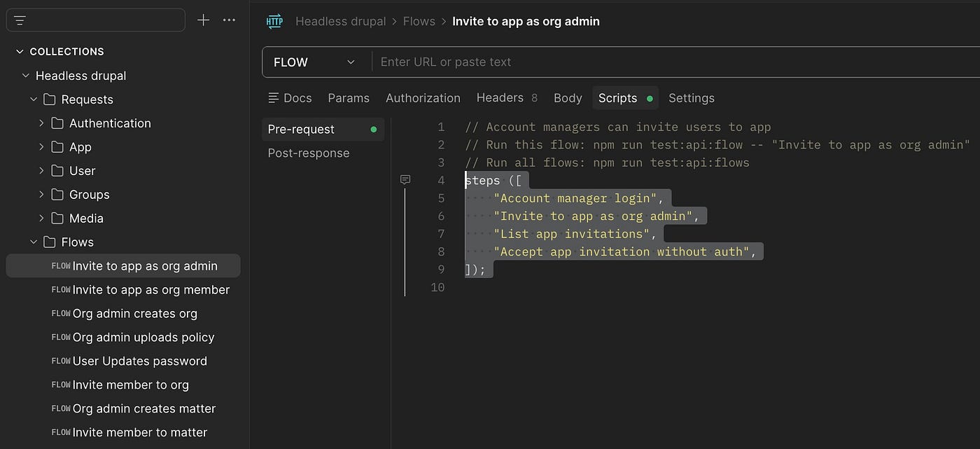Click FLOW badge beside User Updates password
Image resolution: width=980 pixels, height=449 pixels.
point(61,361)
